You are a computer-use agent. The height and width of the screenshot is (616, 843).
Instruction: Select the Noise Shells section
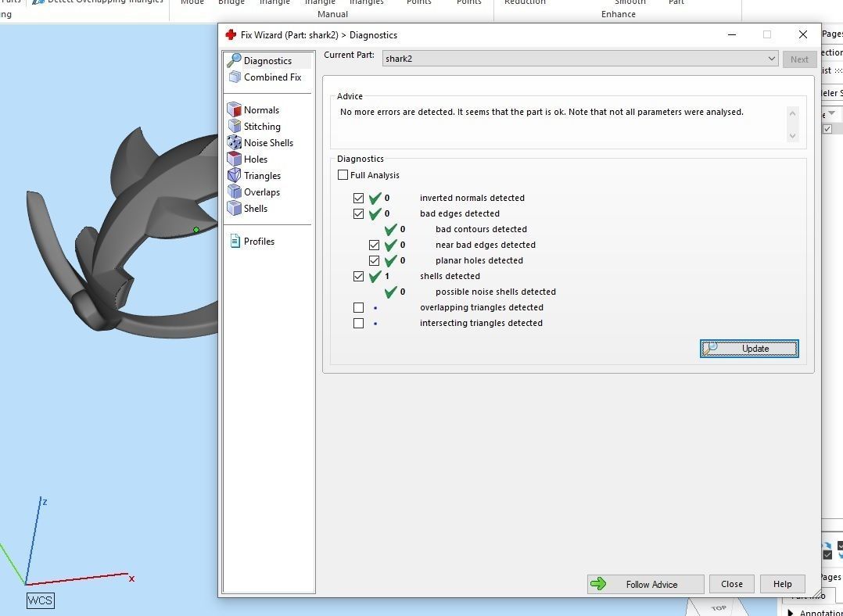tap(268, 143)
